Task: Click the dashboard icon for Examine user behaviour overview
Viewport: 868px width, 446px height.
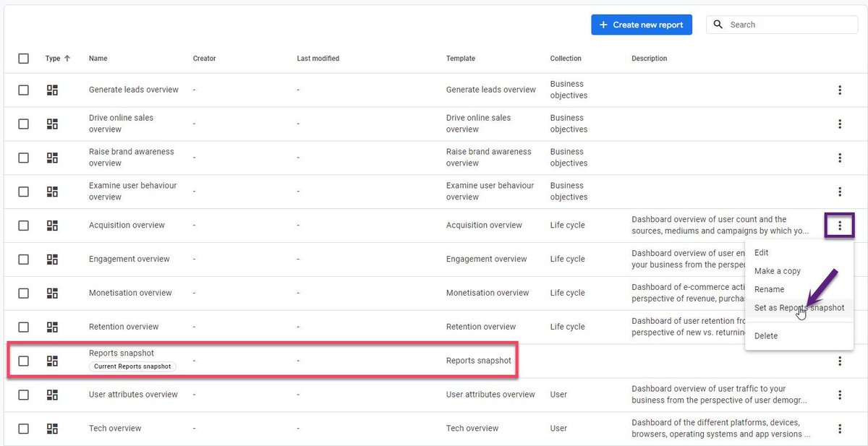Action: coord(52,192)
